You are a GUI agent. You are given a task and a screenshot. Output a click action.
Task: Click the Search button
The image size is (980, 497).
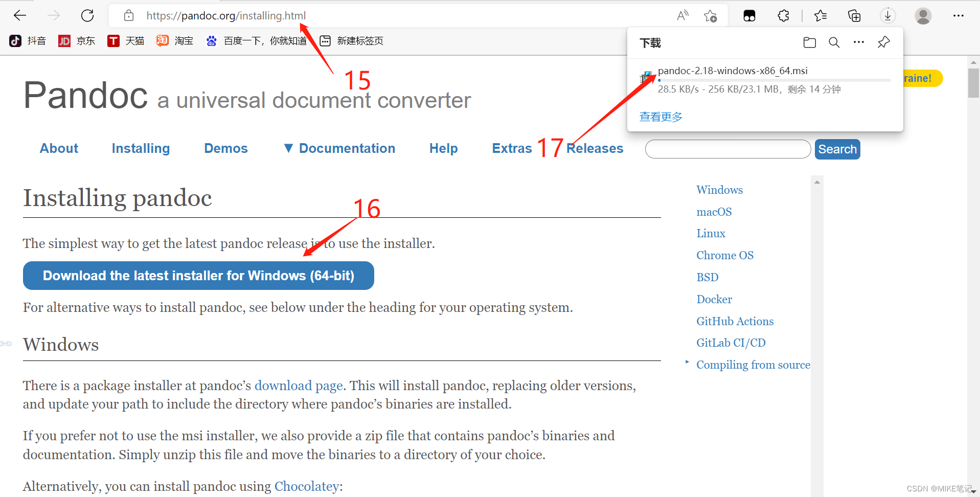click(837, 149)
